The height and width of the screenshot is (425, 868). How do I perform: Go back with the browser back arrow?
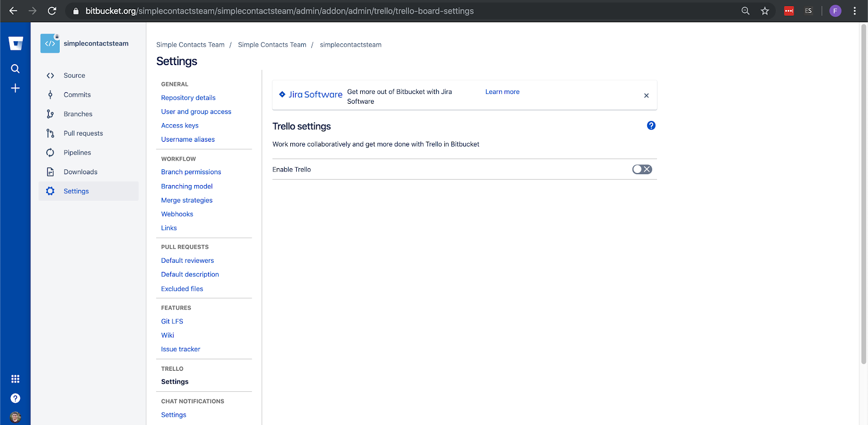coord(14,11)
